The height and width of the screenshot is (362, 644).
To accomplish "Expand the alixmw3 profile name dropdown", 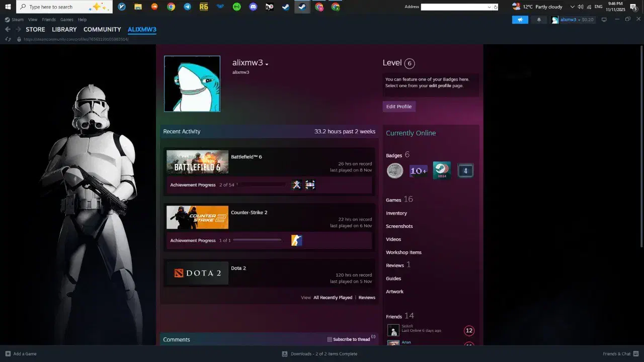I will (267, 64).
